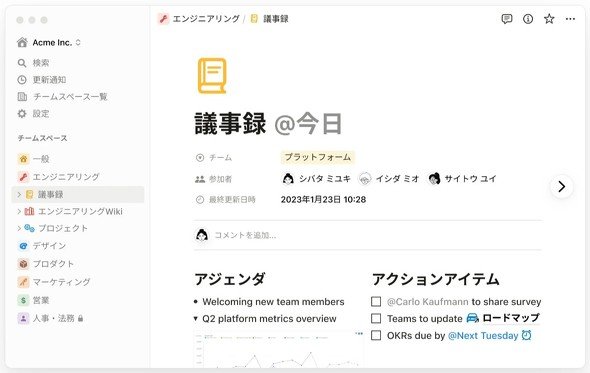Click the サイトウ ユイ participant

(x=462, y=178)
